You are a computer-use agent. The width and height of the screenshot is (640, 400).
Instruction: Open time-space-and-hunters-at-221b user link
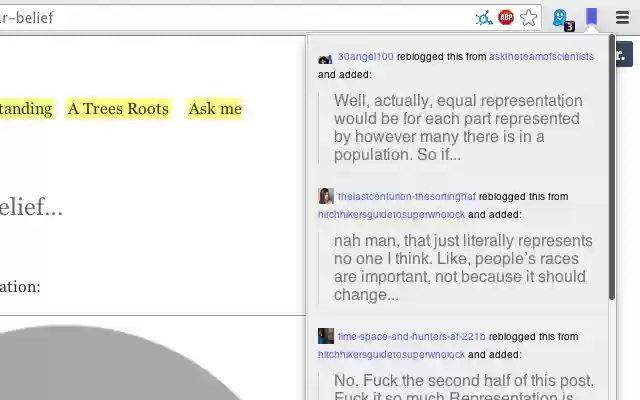click(411, 336)
